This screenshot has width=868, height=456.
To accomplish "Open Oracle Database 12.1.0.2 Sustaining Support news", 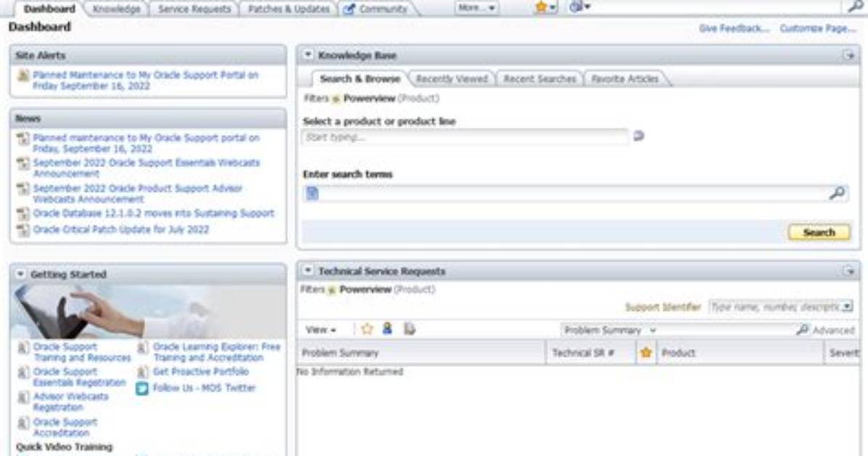I will coord(153,213).
